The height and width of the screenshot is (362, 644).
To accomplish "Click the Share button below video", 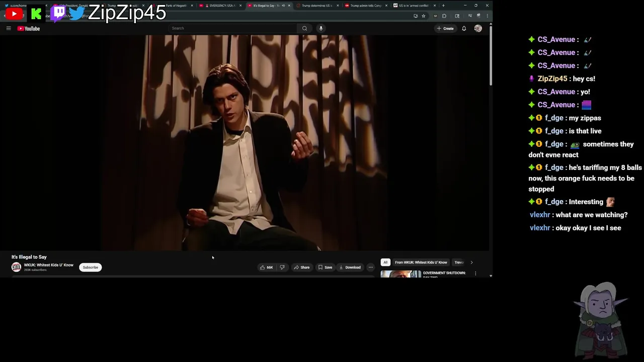I will [x=302, y=267].
